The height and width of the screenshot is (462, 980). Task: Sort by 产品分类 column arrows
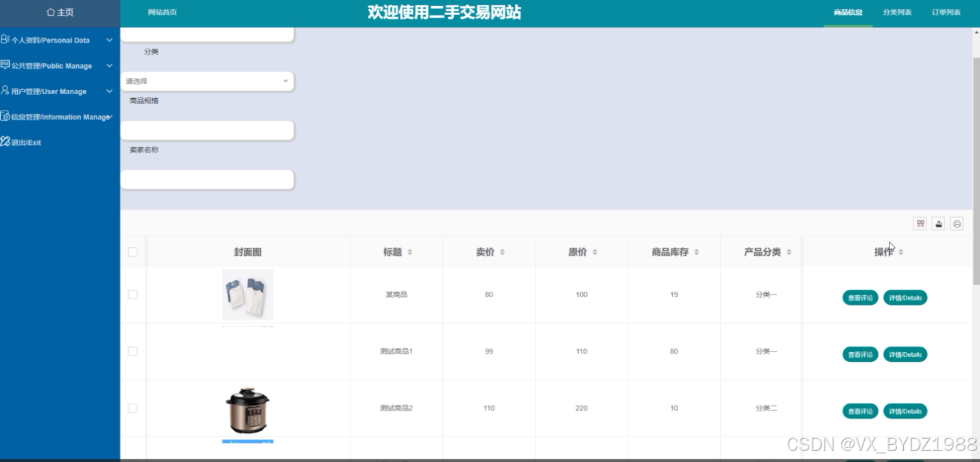click(789, 253)
